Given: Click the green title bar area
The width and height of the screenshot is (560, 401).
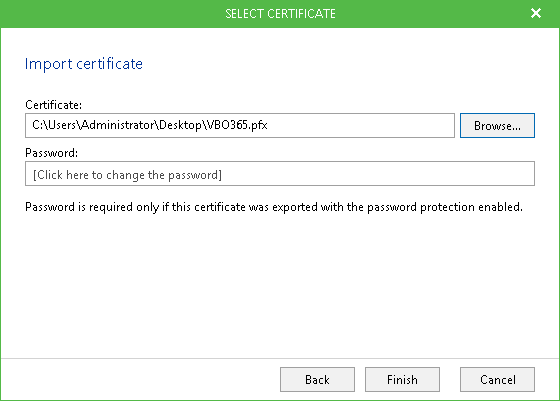Looking at the screenshot, I should click(x=107, y=14).
